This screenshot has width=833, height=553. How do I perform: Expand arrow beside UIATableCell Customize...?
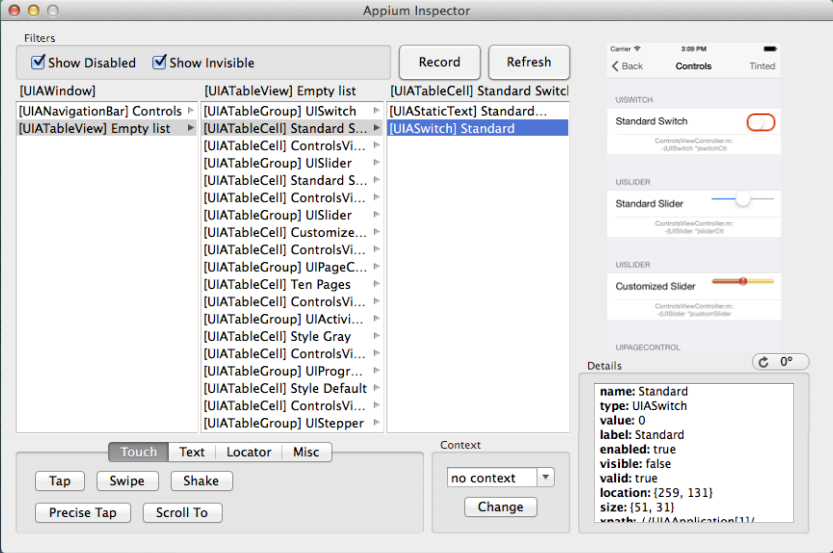[377, 232]
